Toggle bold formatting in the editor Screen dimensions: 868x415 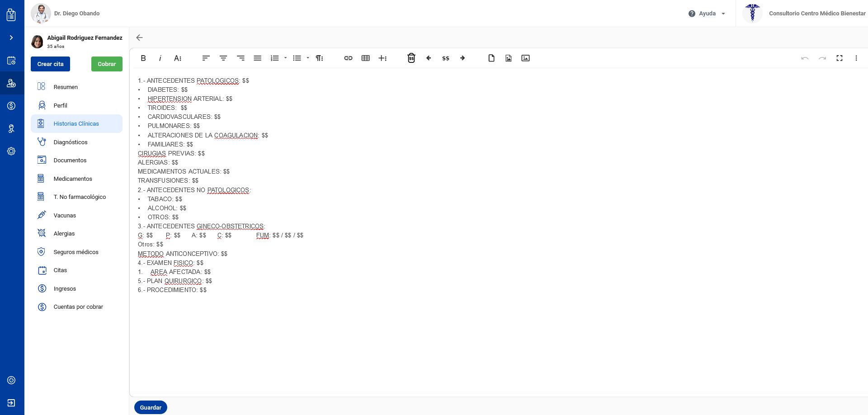(x=143, y=58)
